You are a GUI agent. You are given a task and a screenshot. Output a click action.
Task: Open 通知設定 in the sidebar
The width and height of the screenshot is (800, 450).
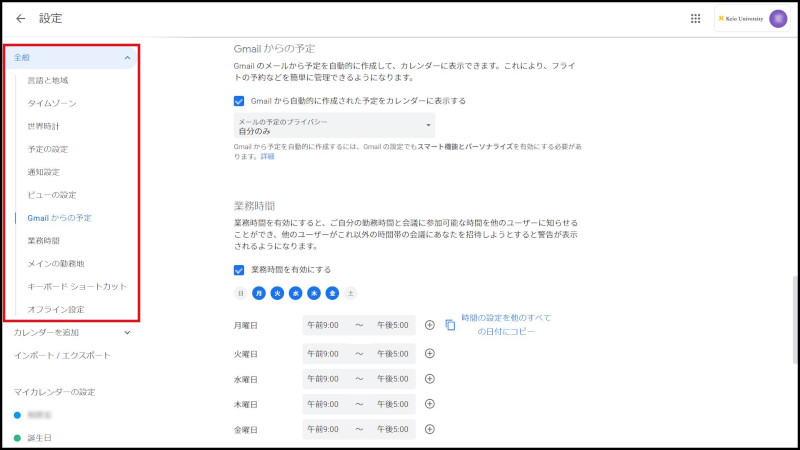[x=45, y=172]
